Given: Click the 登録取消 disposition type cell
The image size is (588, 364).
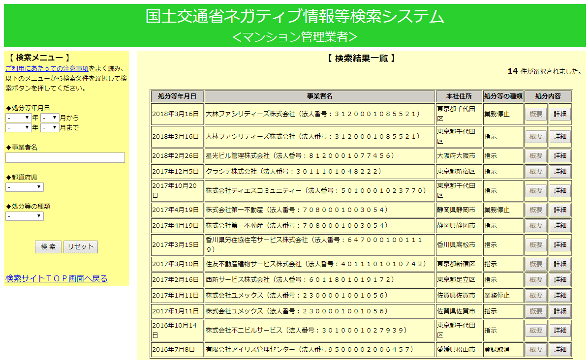Looking at the screenshot, I should click(x=503, y=349).
